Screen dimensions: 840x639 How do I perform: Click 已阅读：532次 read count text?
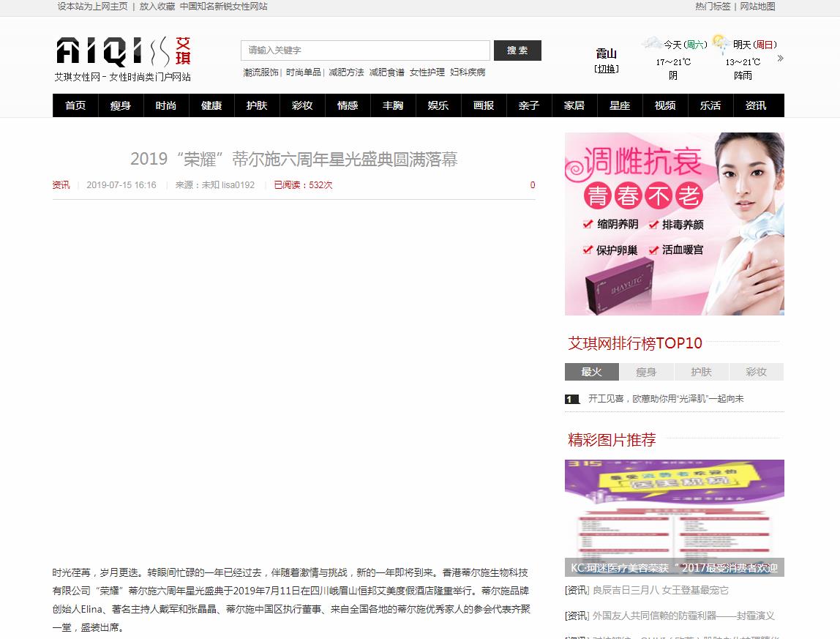tap(303, 185)
